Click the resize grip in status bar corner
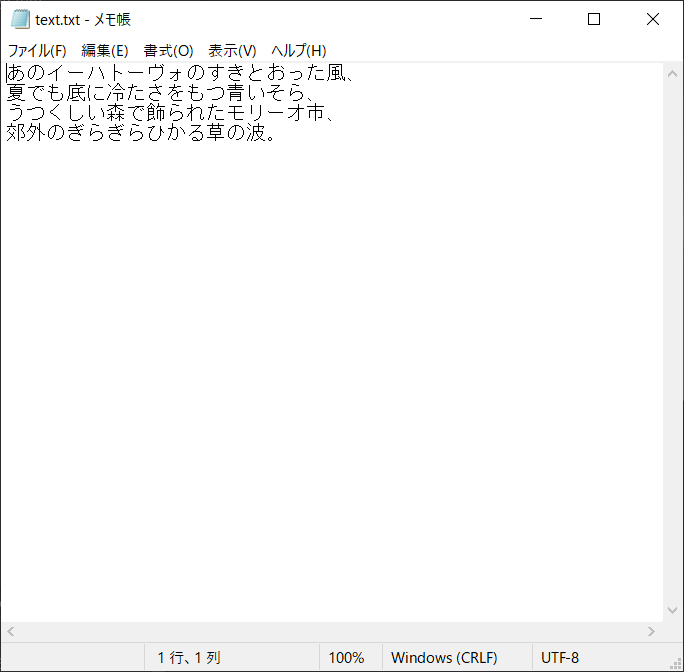This screenshot has height=672, width=684. 677,665
